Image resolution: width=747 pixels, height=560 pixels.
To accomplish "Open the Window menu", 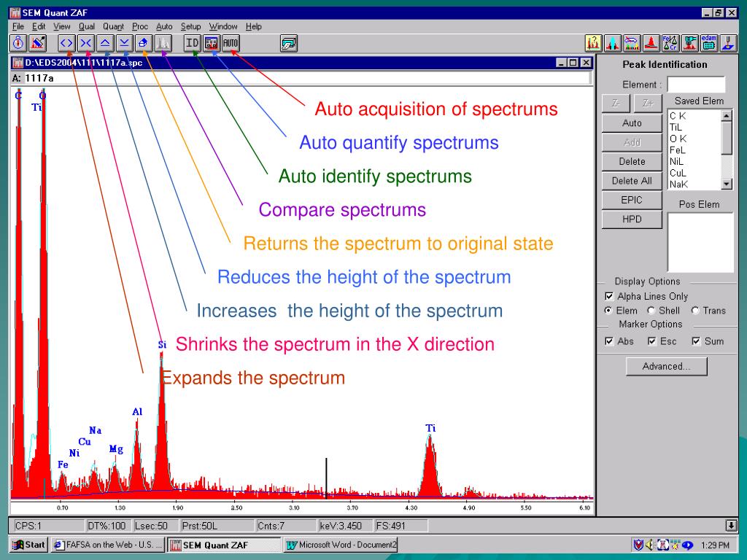I will [223, 27].
